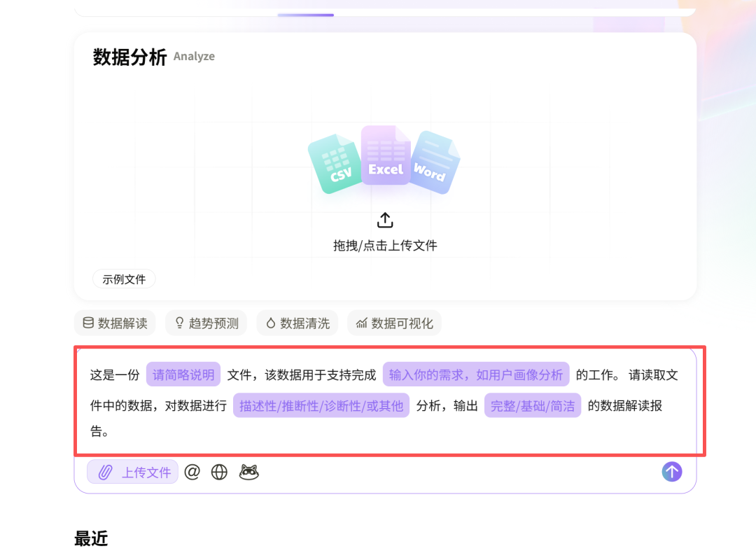
Task: Click the Word file icon
Action: [x=434, y=164]
